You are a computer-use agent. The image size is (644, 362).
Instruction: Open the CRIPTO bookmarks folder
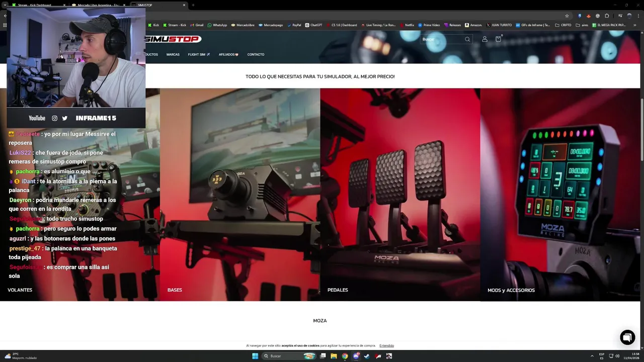[563, 25]
